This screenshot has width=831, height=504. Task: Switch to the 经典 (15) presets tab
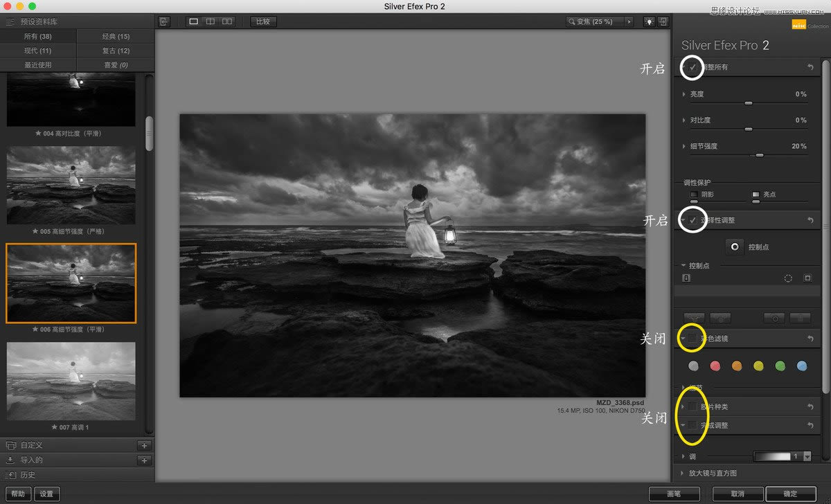click(x=115, y=36)
